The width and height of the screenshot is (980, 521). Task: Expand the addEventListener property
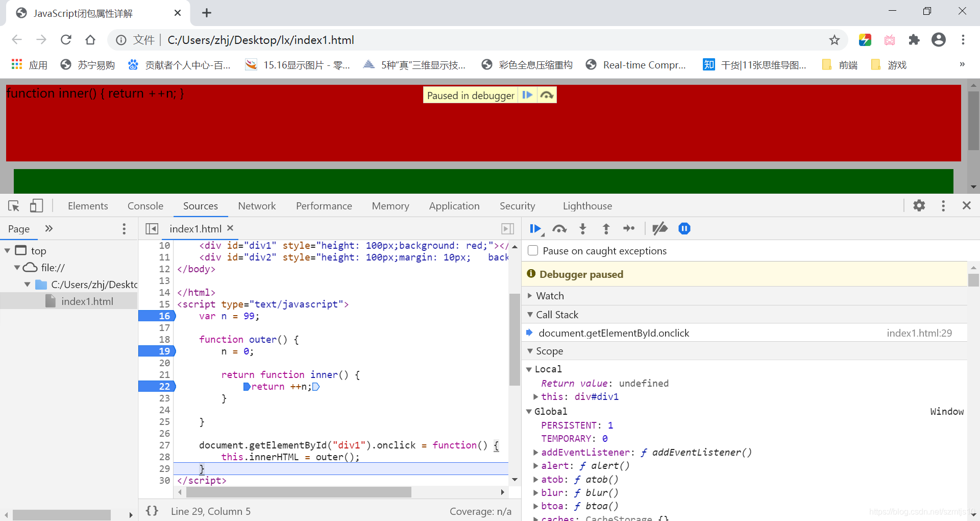click(535, 453)
